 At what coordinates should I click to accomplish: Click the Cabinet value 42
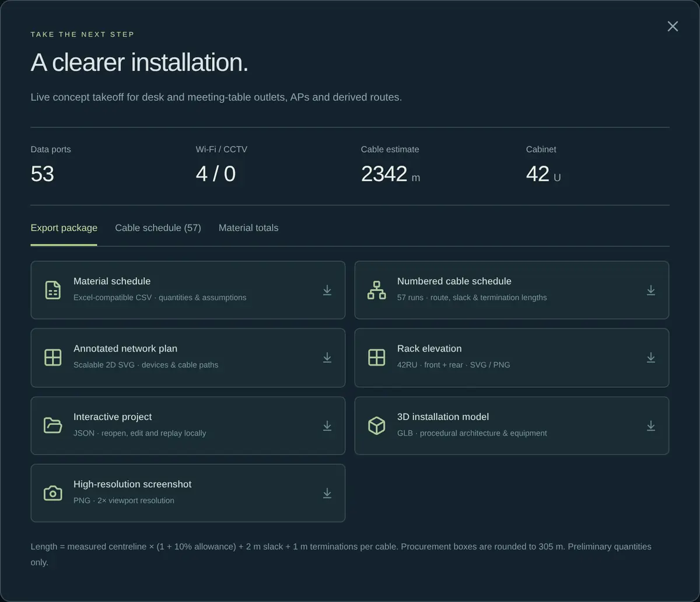pos(538,174)
